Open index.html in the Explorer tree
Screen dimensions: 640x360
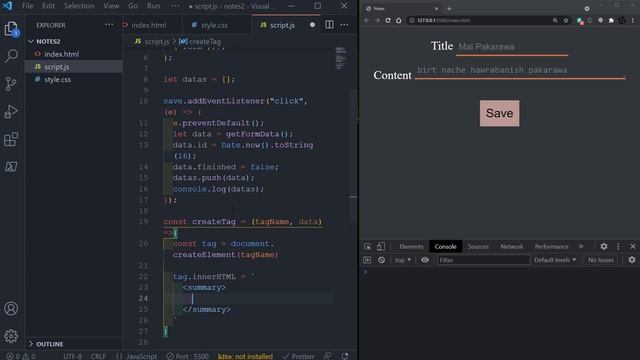click(62, 54)
